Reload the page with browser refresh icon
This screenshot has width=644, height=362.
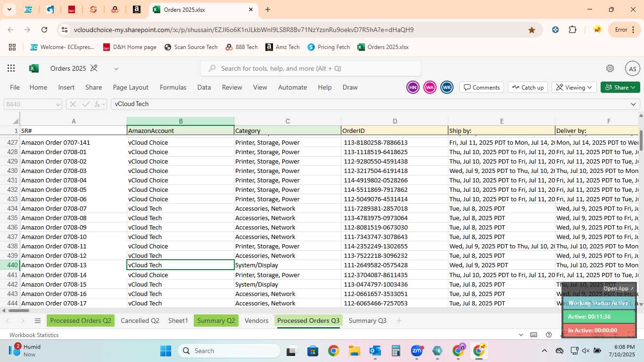(44, 30)
